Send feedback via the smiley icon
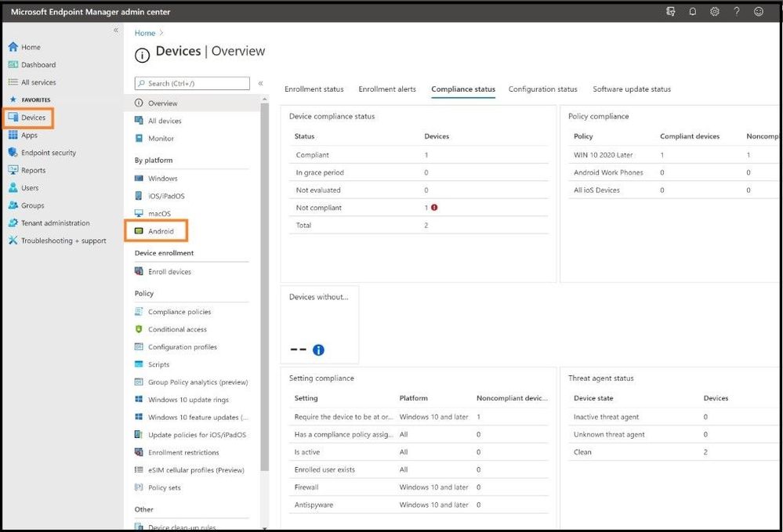Screen dimensions: 783x532 (759, 12)
